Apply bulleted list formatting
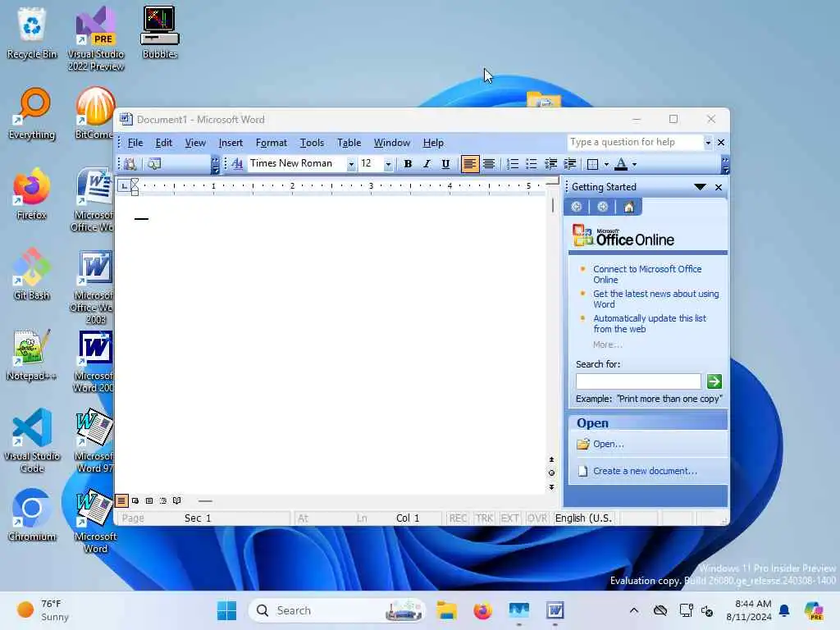The height and width of the screenshot is (630, 840). 532,164
